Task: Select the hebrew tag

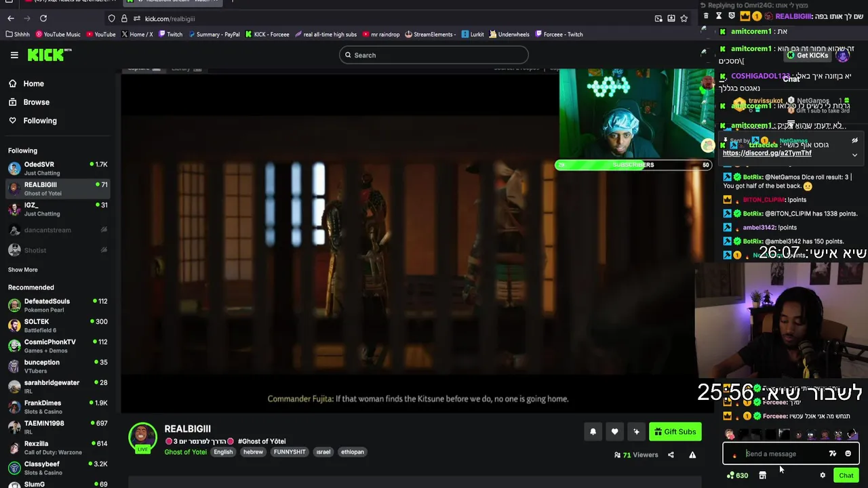Action: point(253,452)
